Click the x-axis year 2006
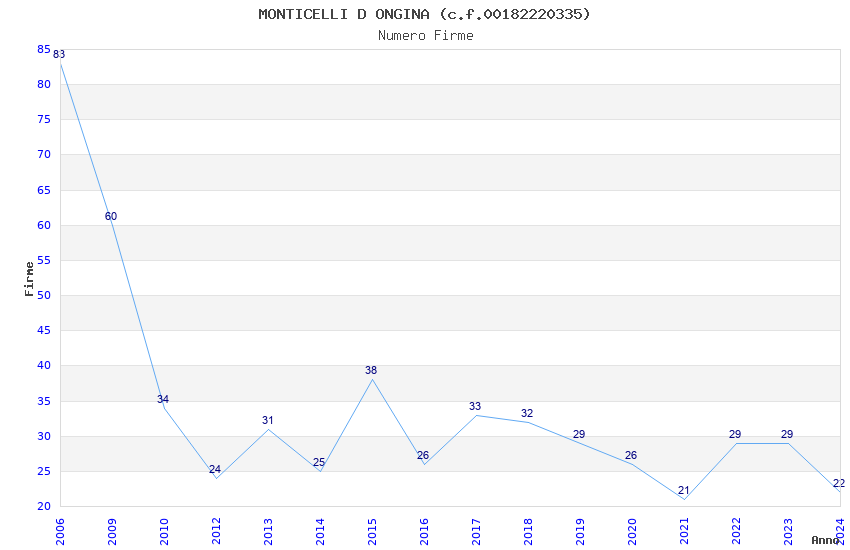Screen dimensions: 850x550 (60, 532)
